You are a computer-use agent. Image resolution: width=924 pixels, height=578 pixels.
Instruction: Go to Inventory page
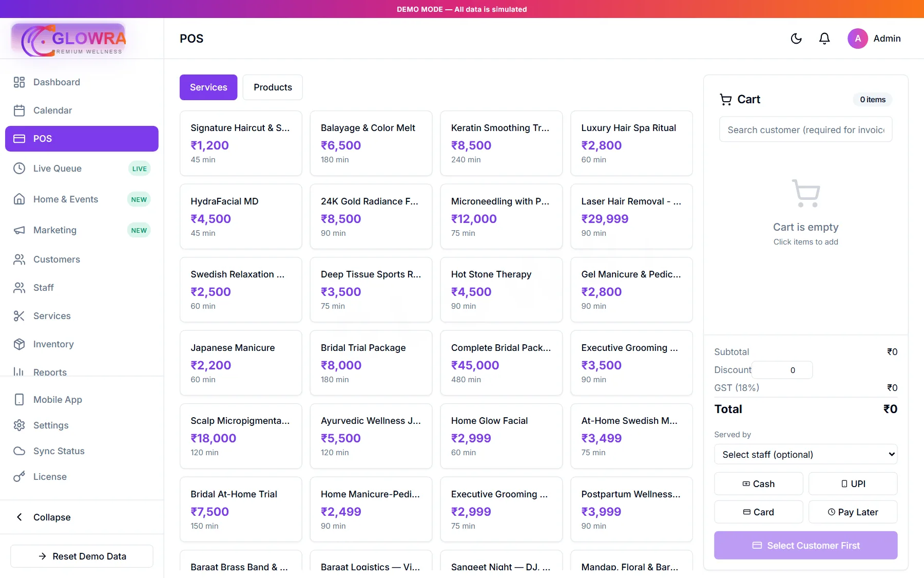82,344
